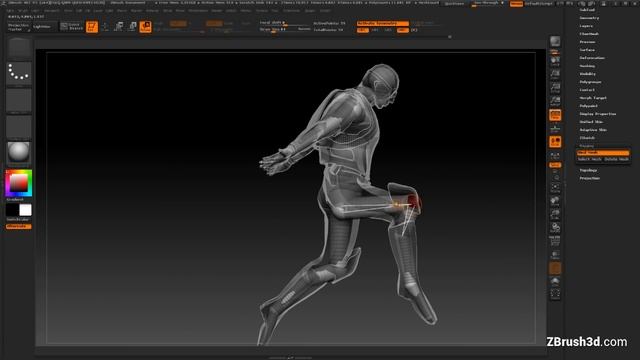Open the texture selection thumbnail
Image resolution: width=640 pixels, height=360 pixels.
pos(19,127)
